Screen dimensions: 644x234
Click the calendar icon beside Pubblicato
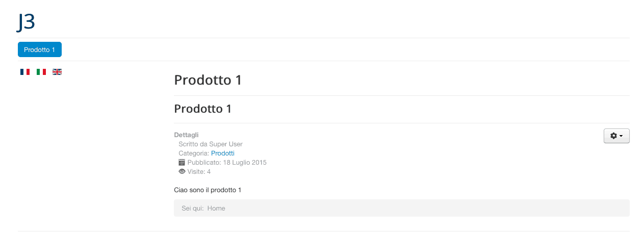182,163
